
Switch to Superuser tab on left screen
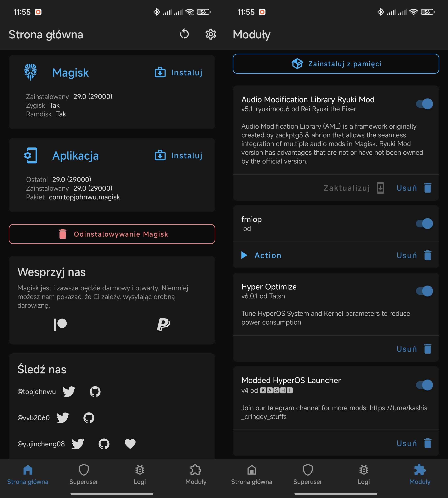coord(84,475)
